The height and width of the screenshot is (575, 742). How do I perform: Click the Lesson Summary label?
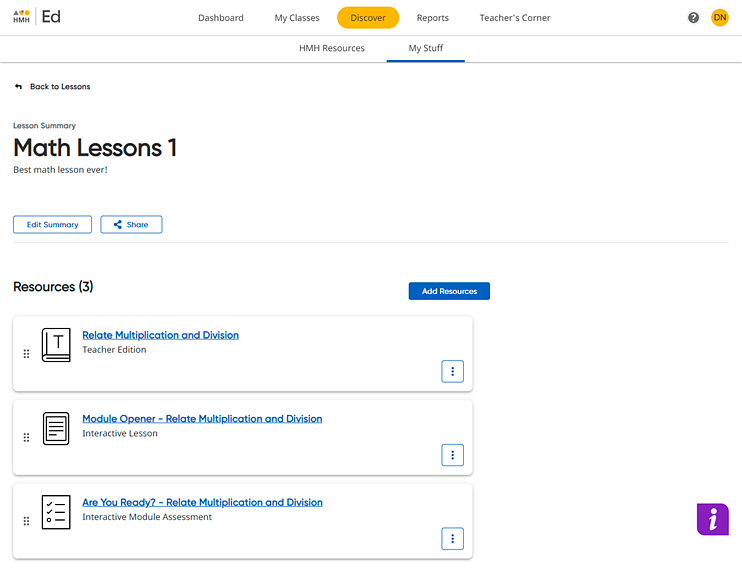pos(44,126)
